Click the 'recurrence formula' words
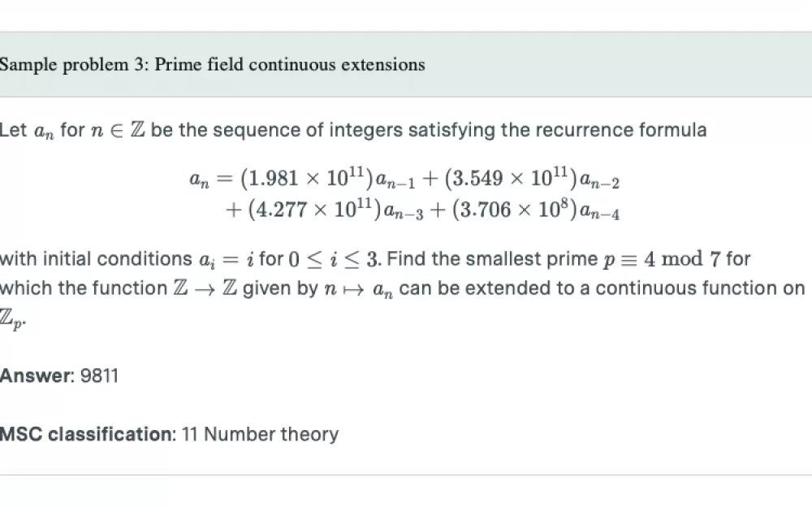The image size is (812, 508). 621,129
